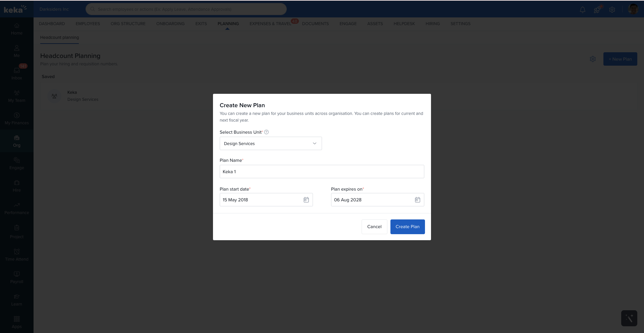This screenshot has height=333, width=644.
Task: Click the New Plan button
Action: (620, 59)
